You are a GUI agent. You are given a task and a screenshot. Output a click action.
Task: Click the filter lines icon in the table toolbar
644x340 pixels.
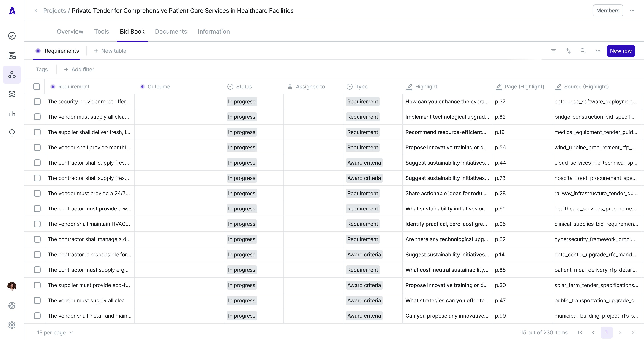pos(553,51)
